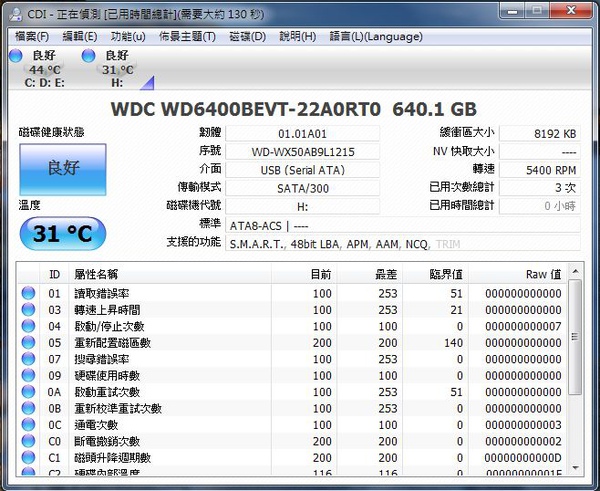Click the status orb for attribute 07
This screenshot has height=491, width=600.
click(x=28, y=359)
